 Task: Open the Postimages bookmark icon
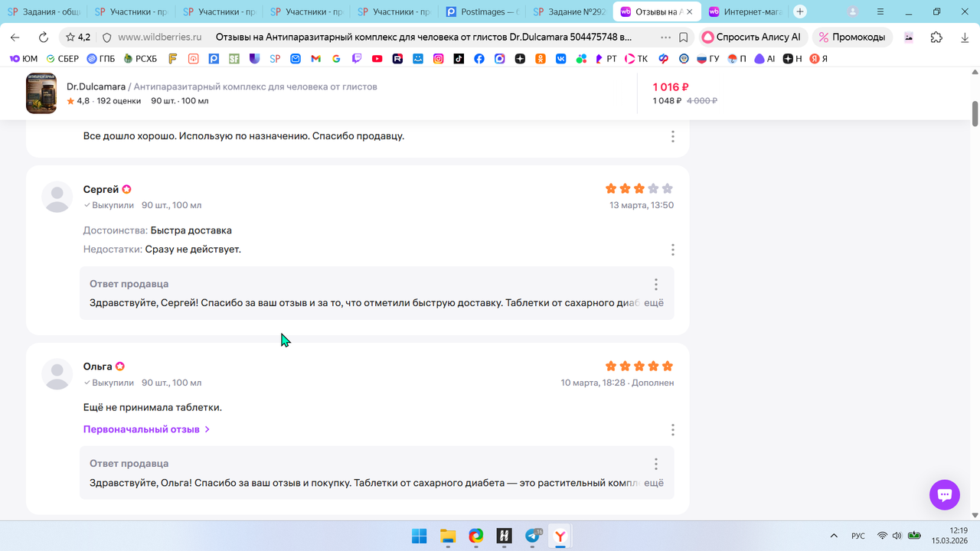(x=214, y=58)
